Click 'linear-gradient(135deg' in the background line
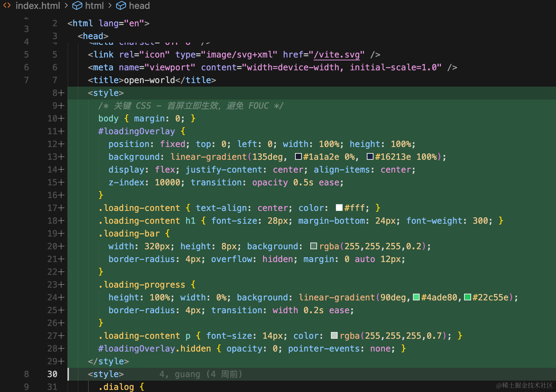556x392 pixels. pyautogui.click(x=227, y=157)
